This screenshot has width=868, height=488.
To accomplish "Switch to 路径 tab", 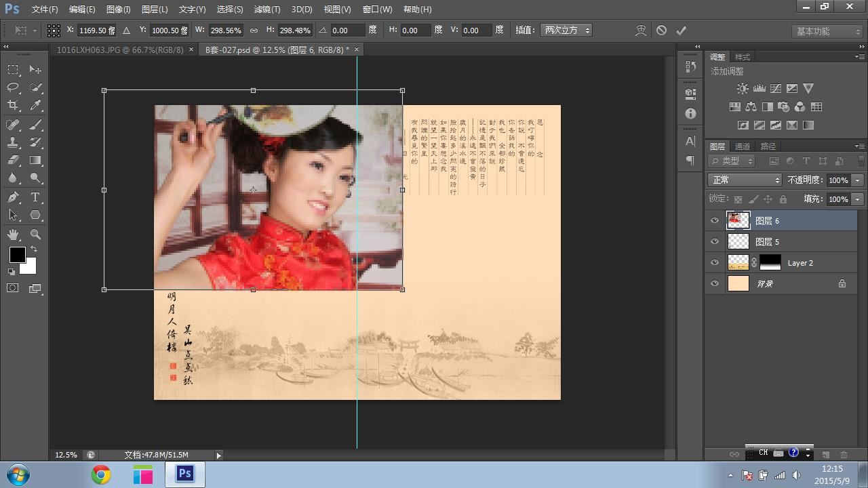I will pos(768,146).
